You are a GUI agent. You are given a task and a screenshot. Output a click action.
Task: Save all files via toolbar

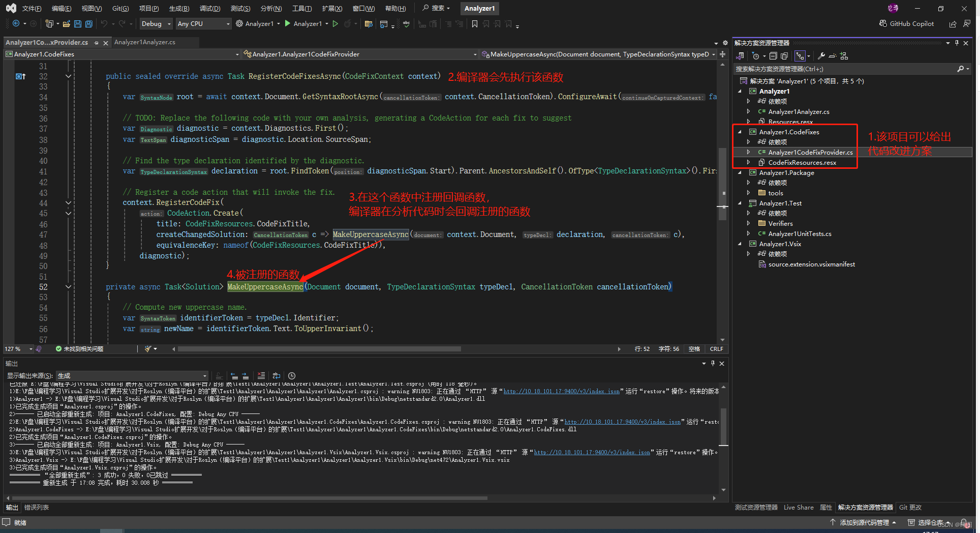coord(89,24)
